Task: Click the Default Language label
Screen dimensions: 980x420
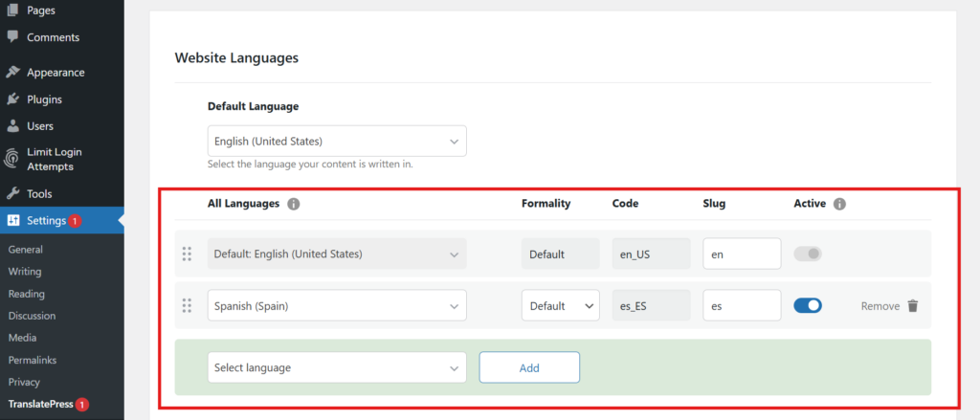Action: coord(253,106)
